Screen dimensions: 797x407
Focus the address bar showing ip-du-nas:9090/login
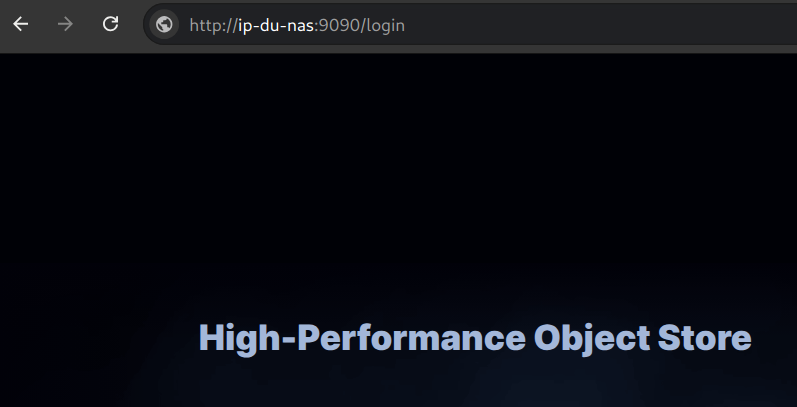pyautogui.click(x=470, y=24)
